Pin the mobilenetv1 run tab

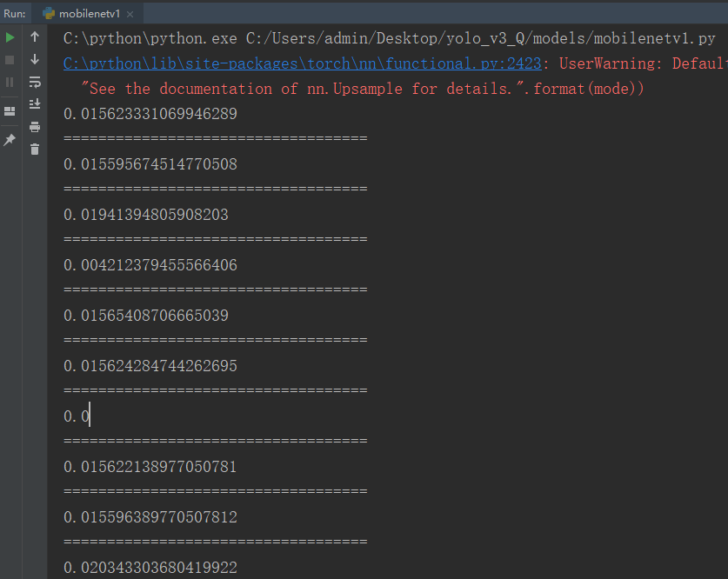9,137
